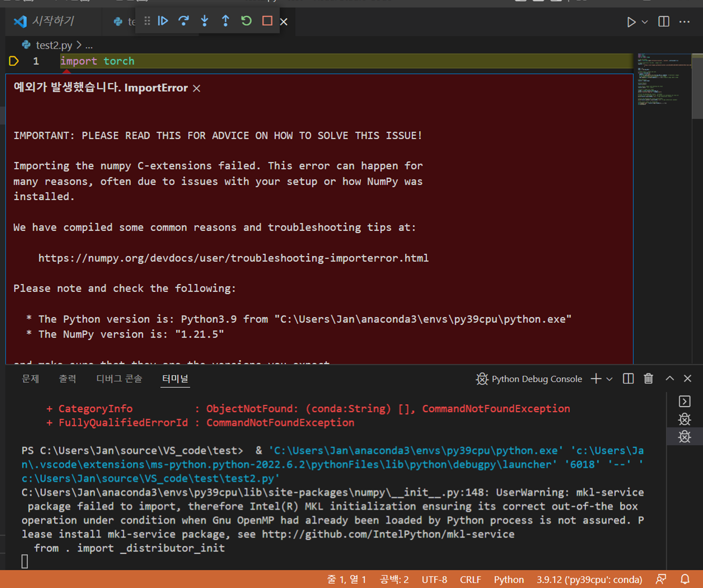Open numpy troubleshooting-importerror URL

[x=233, y=258]
